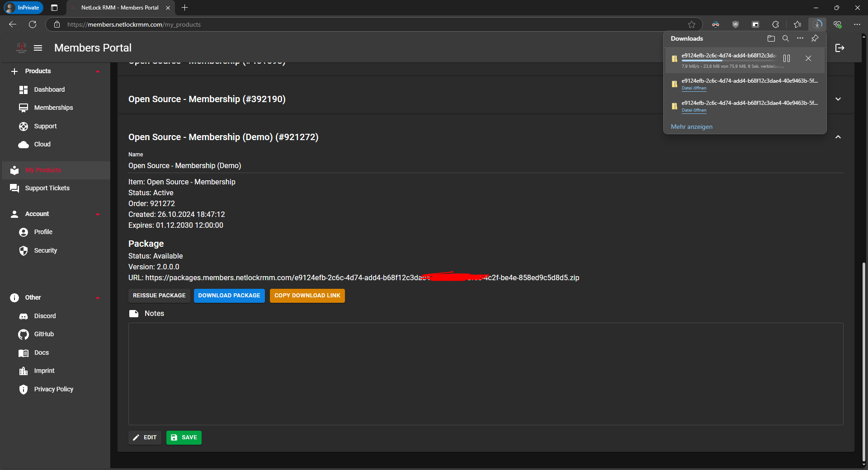Close the NetLock RMM tab
This screenshot has width=868, height=470.
[x=168, y=8]
